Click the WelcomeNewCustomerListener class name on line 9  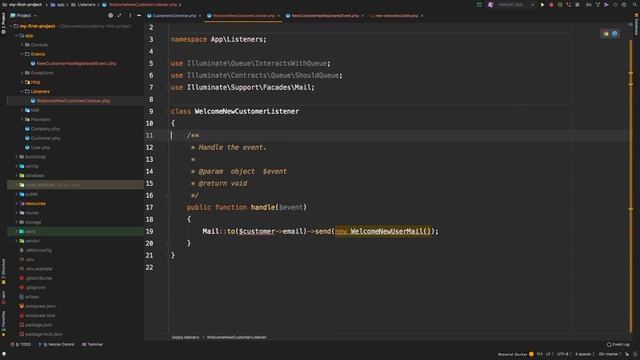tap(247, 111)
